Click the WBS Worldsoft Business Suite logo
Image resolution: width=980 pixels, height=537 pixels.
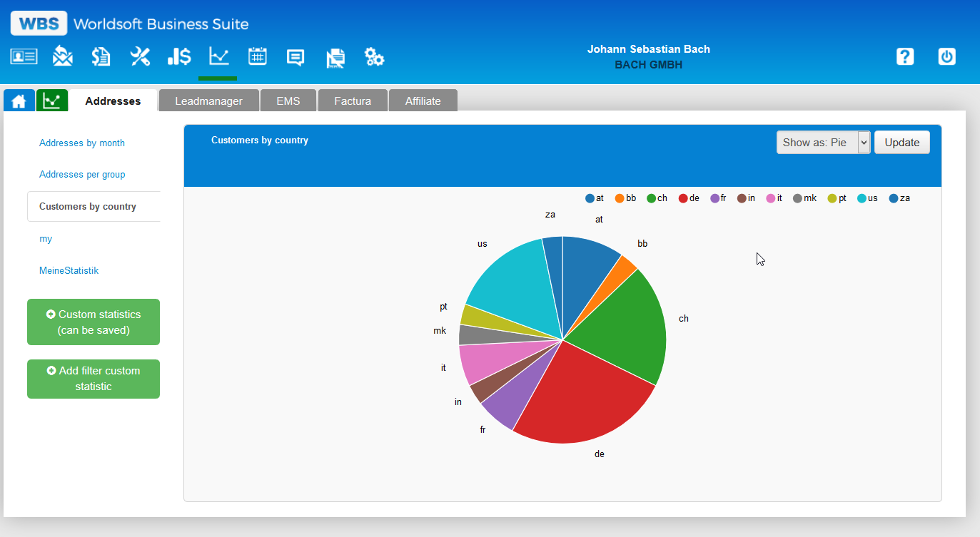point(130,24)
